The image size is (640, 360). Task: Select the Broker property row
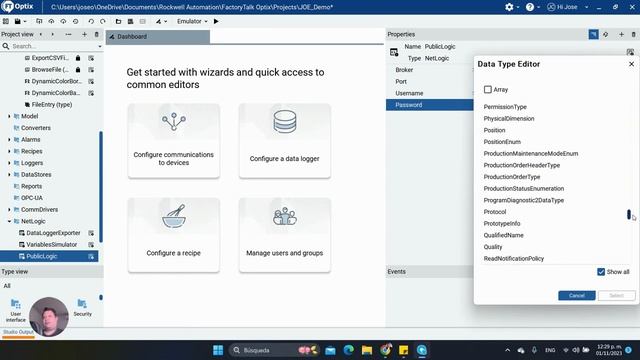(x=429, y=70)
